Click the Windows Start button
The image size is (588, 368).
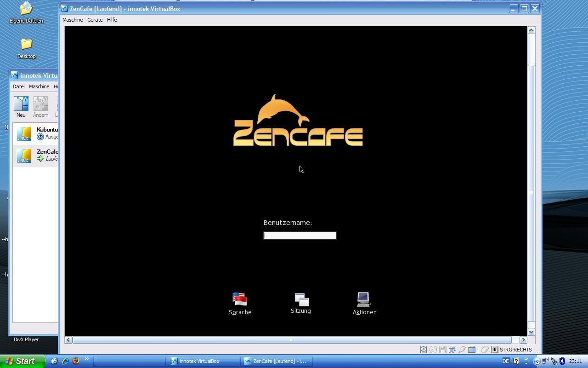[x=23, y=361]
